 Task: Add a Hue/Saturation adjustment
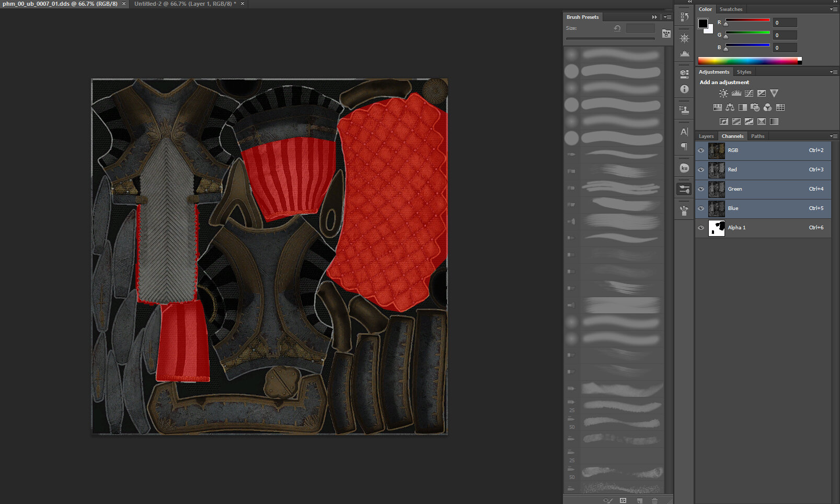pos(718,108)
